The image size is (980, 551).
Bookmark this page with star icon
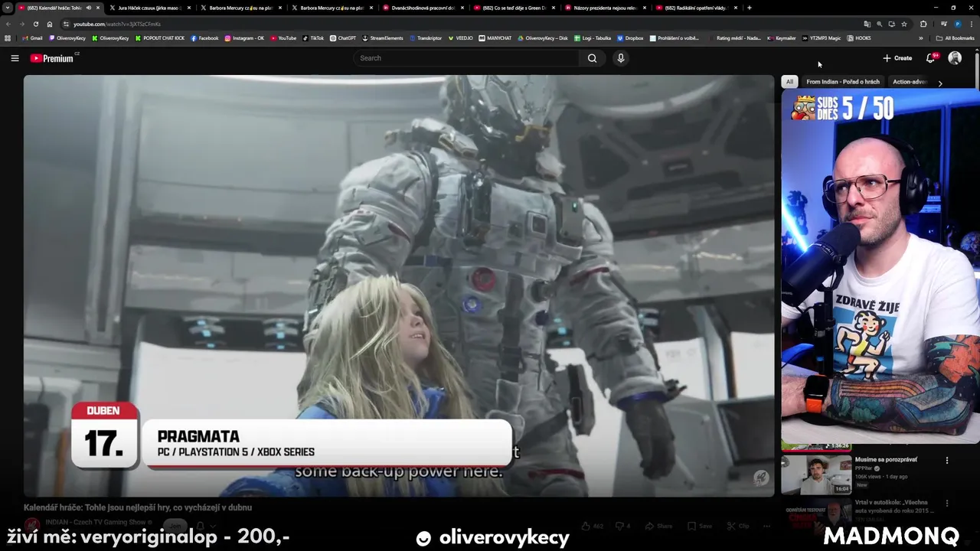[903, 24]
